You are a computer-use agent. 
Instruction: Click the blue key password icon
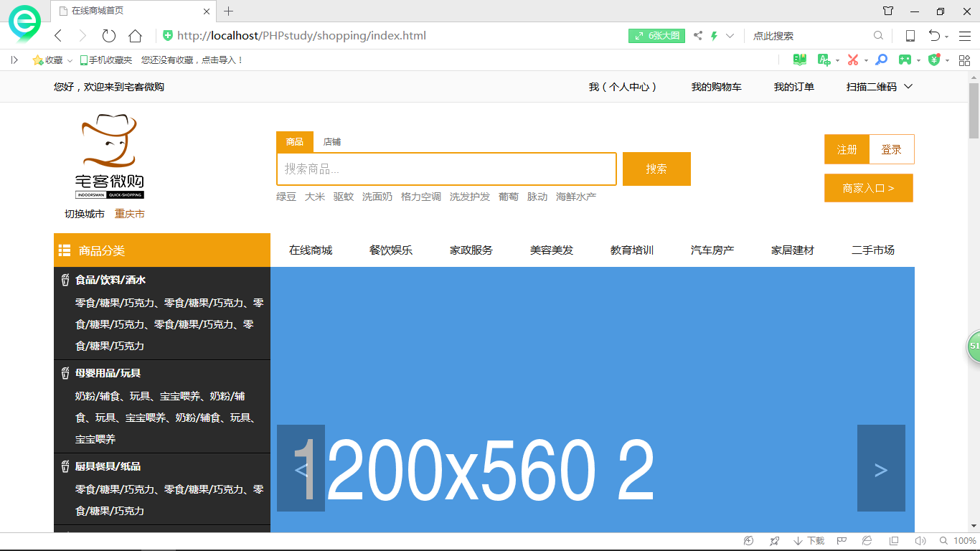pyautogui.click(x=882, y=60)
